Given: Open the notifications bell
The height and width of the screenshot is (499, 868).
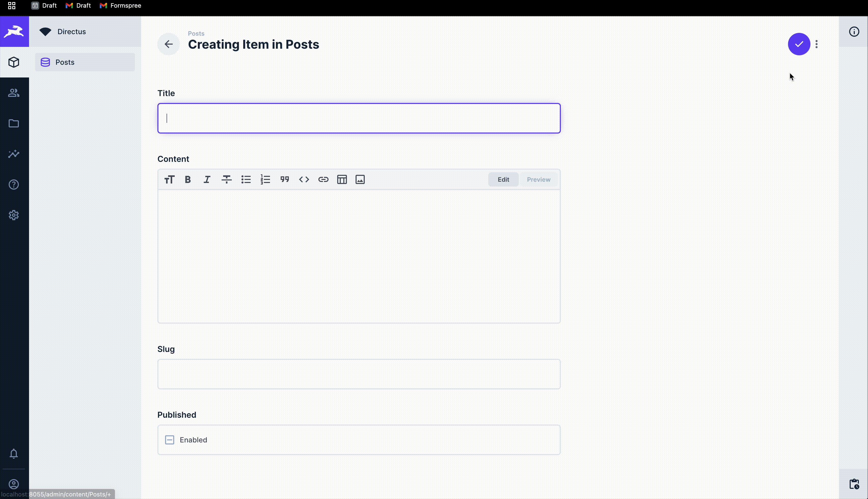Looking at the screenshot, I should (14, 454).
